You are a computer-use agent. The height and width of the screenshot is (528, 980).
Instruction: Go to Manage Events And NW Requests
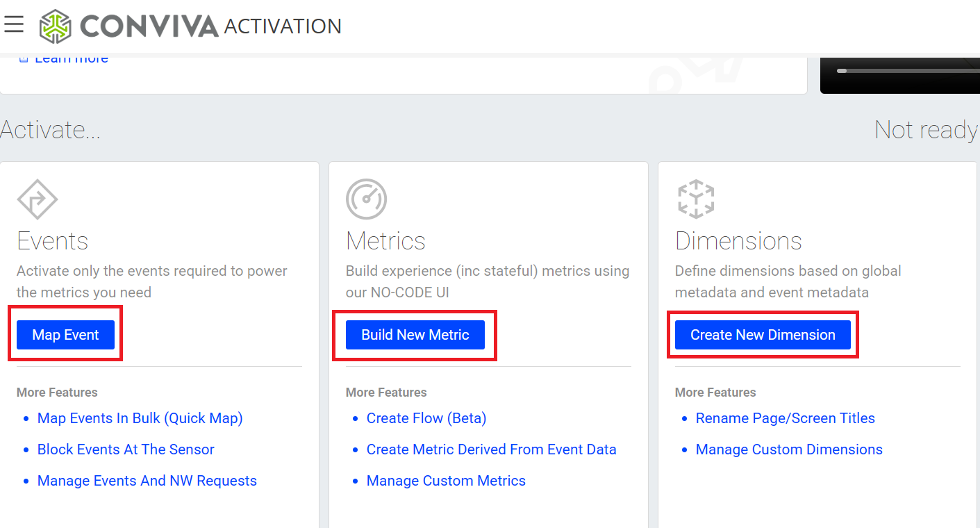[147, 481]
